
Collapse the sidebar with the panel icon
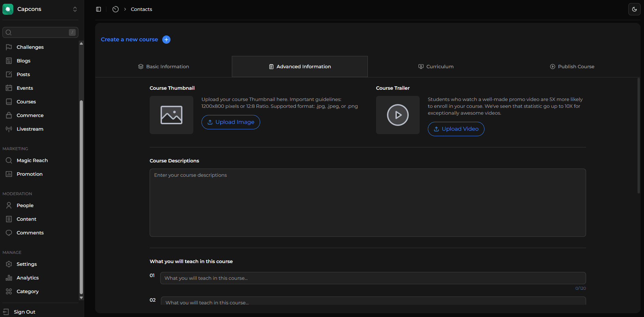pos(99,9)
